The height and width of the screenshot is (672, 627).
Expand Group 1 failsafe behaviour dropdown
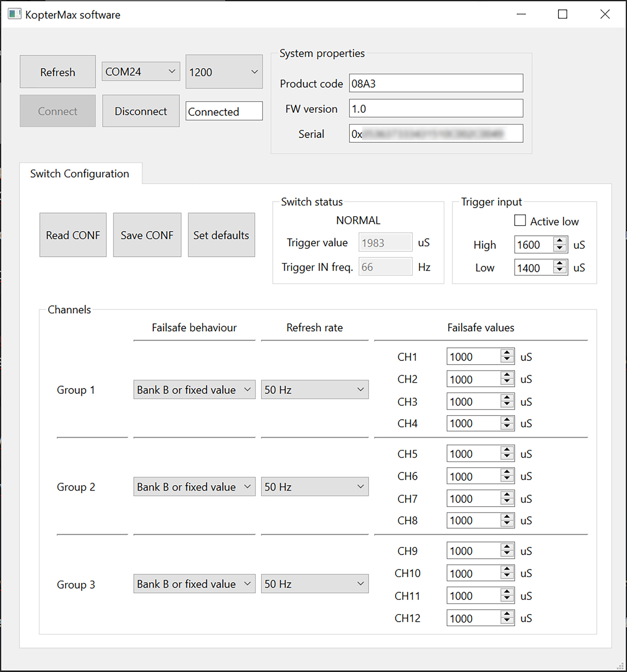pos(194,390)
